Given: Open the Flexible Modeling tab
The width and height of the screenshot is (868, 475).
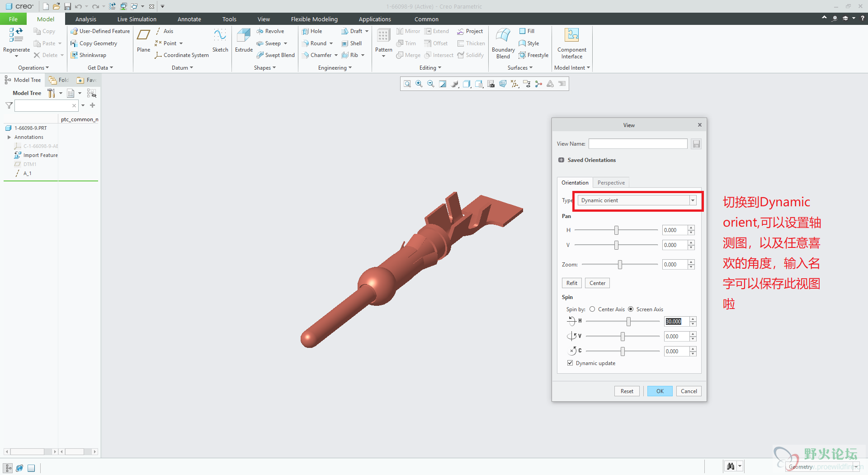Looking at the screenshot, I should [x=314, y=19].
